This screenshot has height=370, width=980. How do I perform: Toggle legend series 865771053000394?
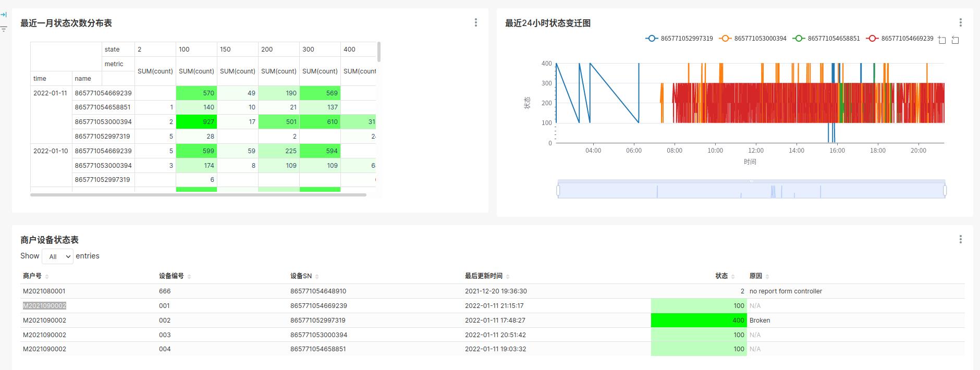(753, 39)
